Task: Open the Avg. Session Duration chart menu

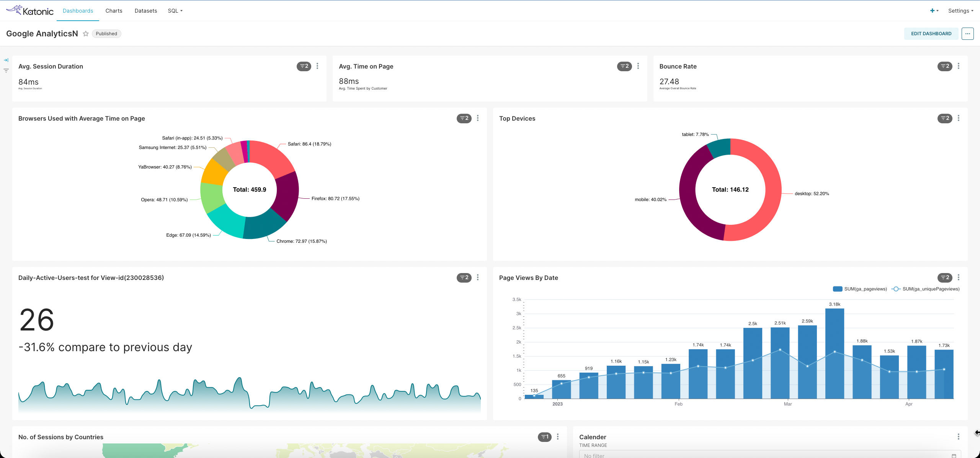Action: (x=317, y=66)
